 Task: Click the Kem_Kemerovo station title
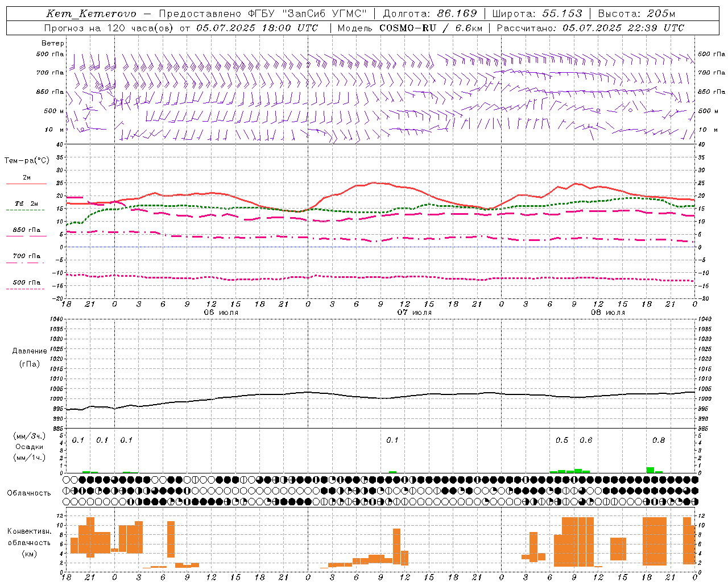pyautogui.click(x=91, y=14)
